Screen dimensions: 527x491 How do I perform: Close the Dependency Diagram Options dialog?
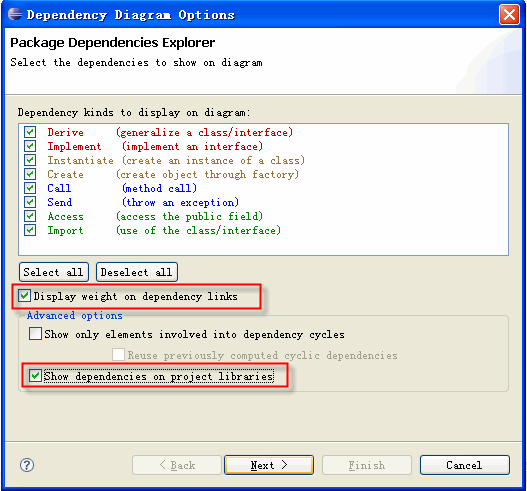[x=509, y=14]
